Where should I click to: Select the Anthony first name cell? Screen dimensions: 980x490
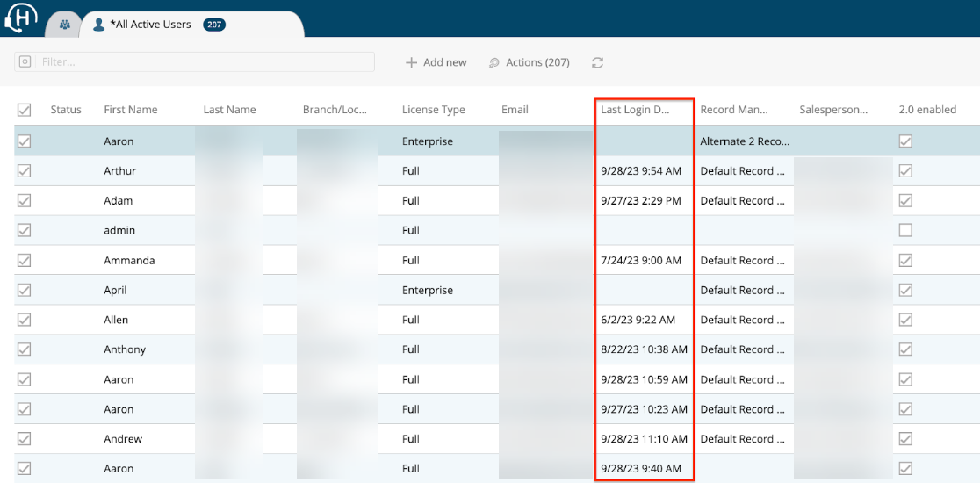[x=125, y=349]
